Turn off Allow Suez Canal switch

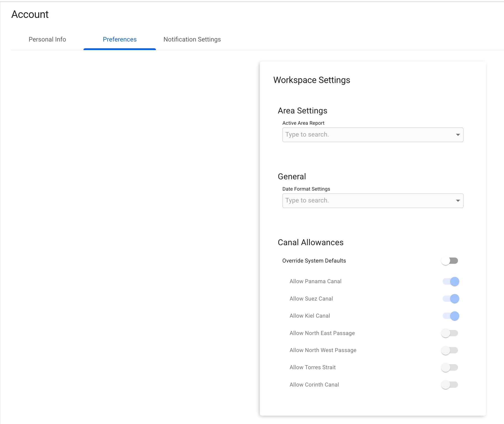coord(451,299)
